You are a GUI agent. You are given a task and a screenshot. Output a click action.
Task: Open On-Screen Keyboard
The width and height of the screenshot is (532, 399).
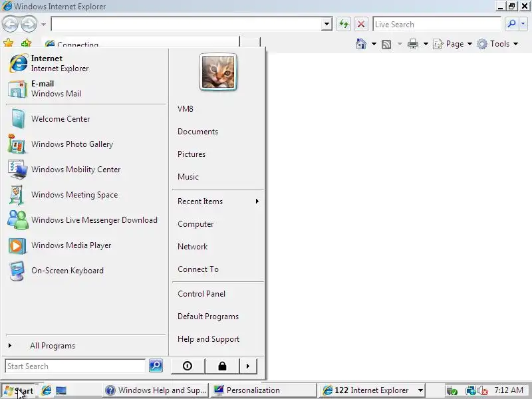(x=85, y=271)
